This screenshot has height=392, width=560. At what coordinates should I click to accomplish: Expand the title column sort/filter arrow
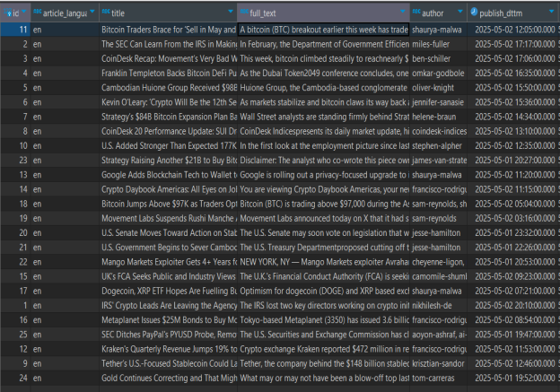tap(230, 13)
